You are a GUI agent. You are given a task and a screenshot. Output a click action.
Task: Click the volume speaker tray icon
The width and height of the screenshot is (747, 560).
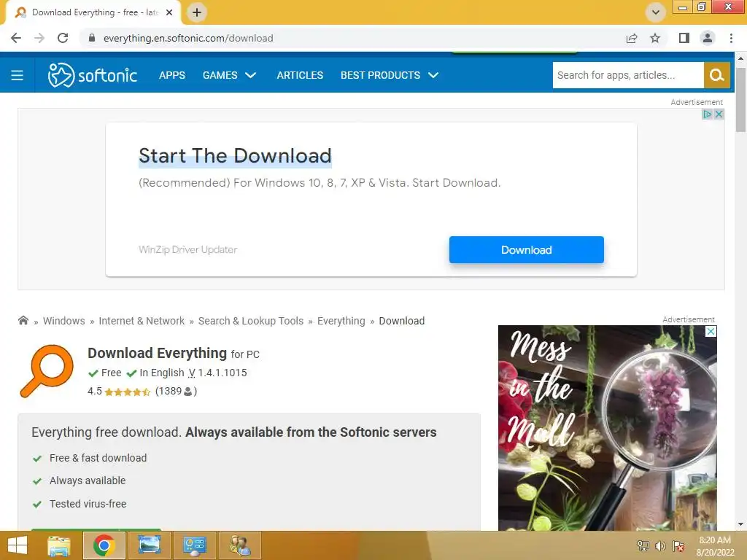660,545
